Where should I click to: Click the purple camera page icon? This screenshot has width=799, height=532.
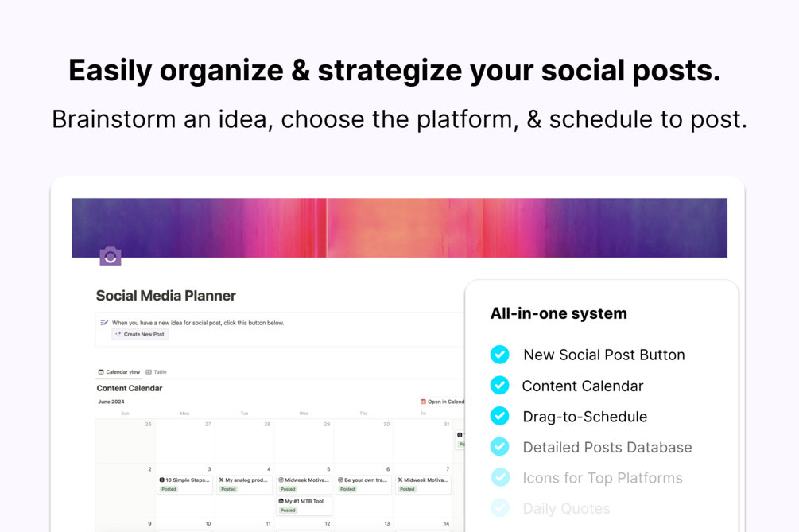111,255
